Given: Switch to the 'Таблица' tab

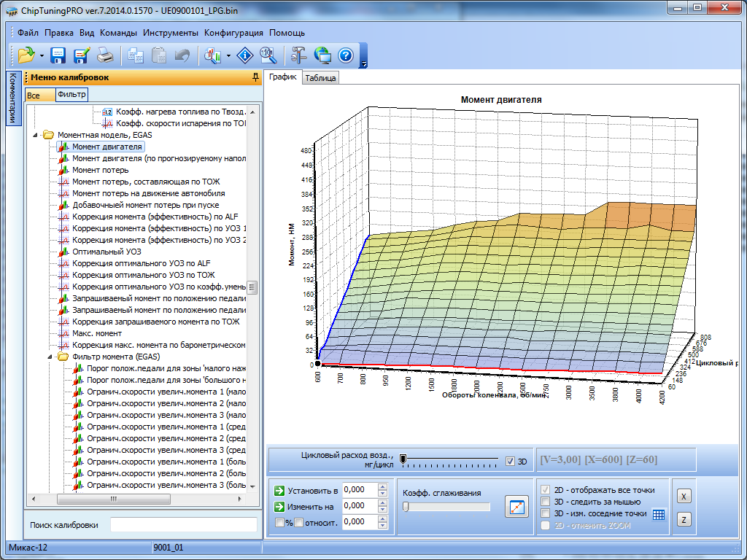Looking at the screenshot, I should tap(320, 78).
